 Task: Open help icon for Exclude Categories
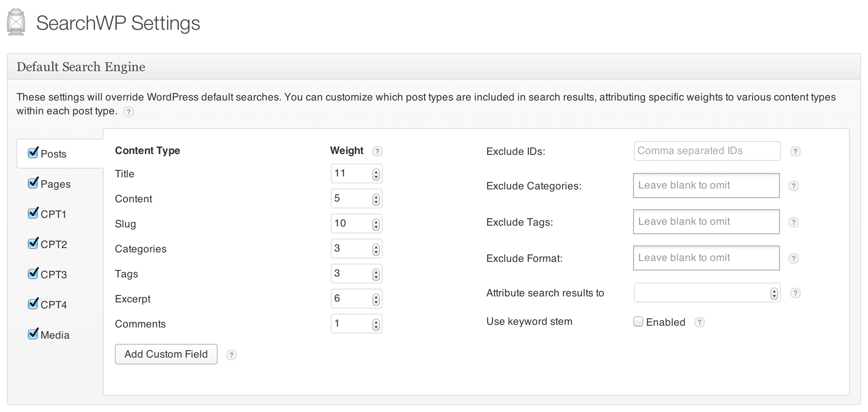tap(793, 186)
